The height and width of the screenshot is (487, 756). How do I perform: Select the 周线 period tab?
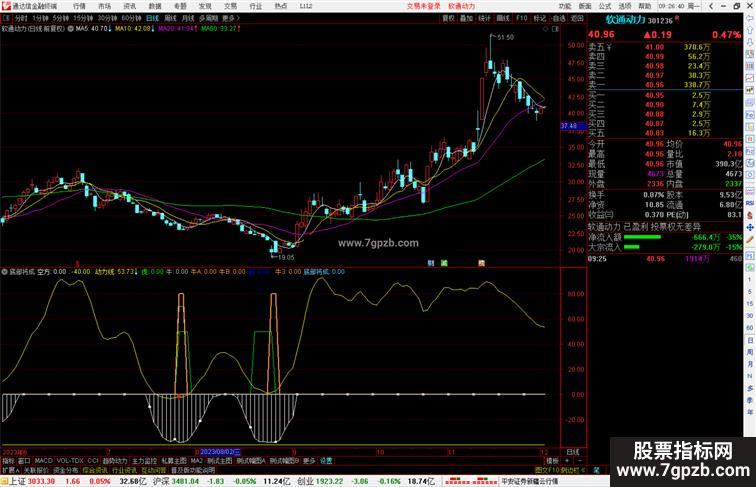(170, 18)
